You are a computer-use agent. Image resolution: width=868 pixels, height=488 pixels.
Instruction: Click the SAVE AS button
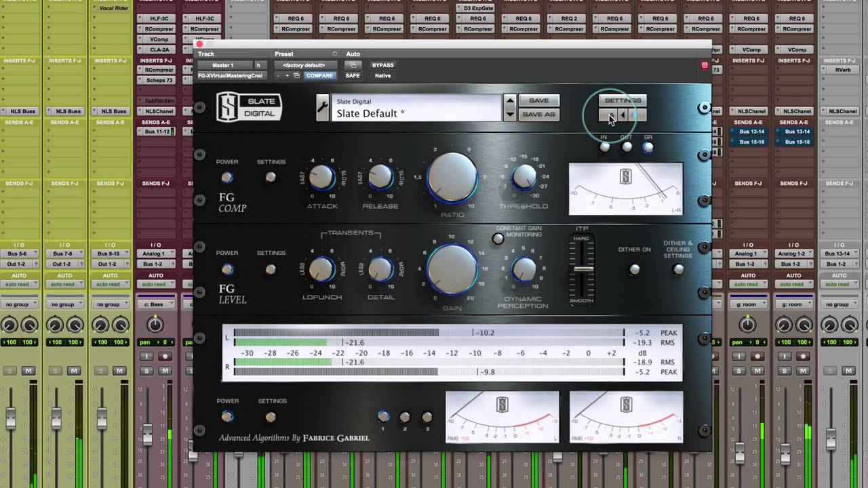(539, 115)
